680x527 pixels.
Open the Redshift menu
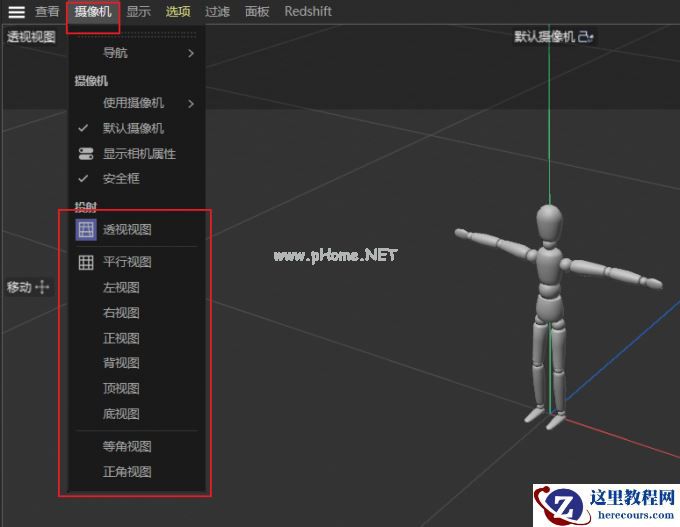click(308, 11)
